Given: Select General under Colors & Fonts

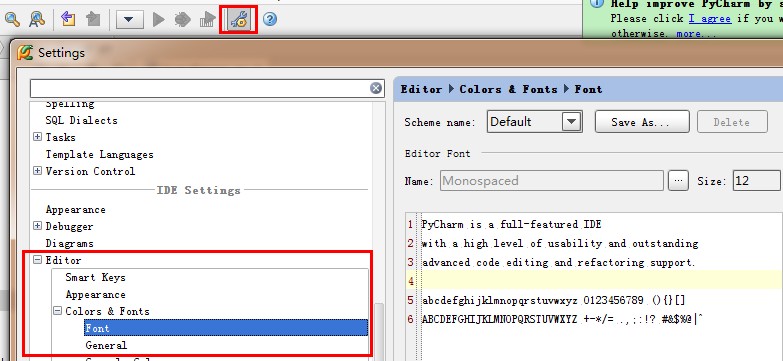Looking at the screenshot, I should pos(106,345).
